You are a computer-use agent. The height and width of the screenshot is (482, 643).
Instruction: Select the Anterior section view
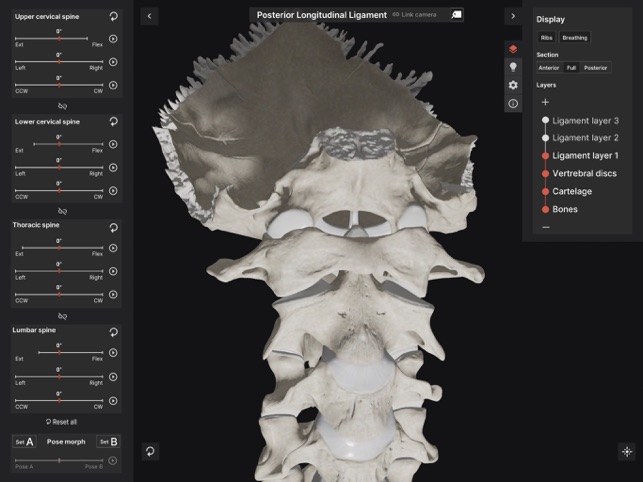click(x=548, y=67)
